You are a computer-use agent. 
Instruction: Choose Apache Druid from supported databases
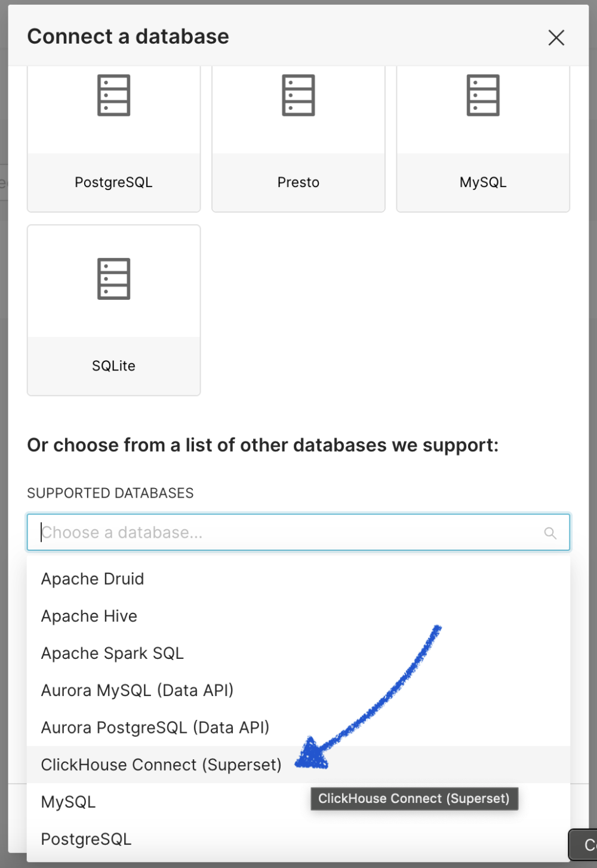(92, 578)
